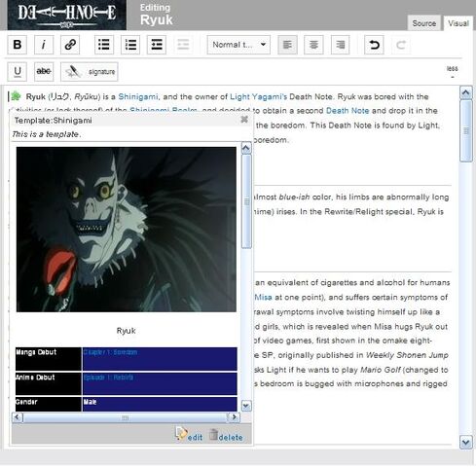This screenshot has width=476, height=467.
Task: Click green template puzzle icon
Action: click(16, 96)
